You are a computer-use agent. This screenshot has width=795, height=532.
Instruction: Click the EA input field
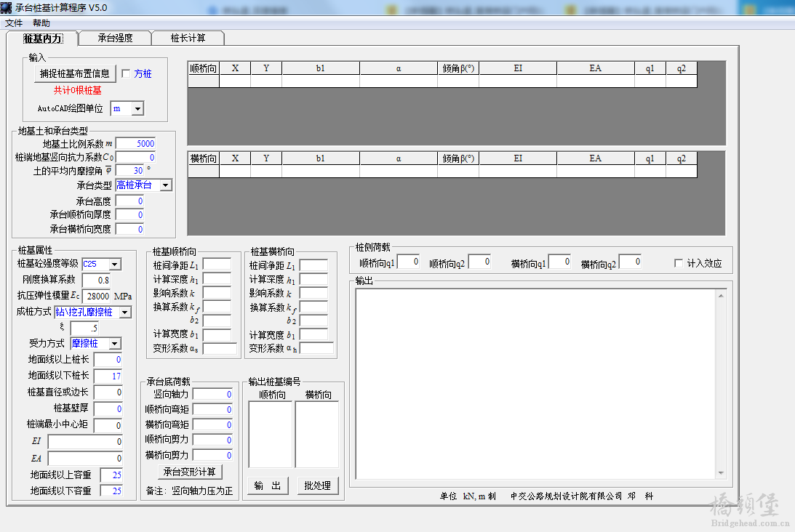pyautogui.click(x=85, y=459)
